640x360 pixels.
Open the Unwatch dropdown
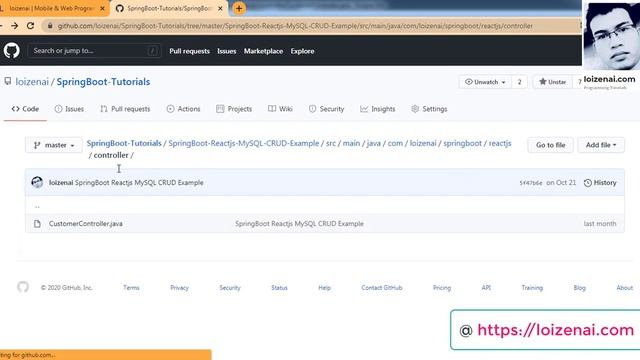coord(485,82)
